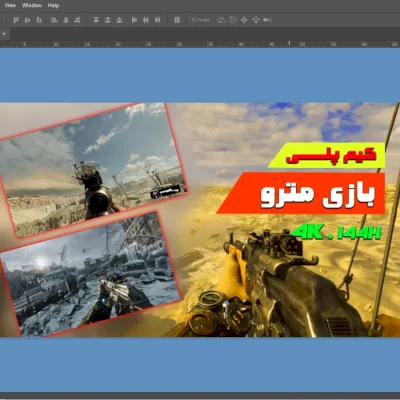Image resolution: width=400 pixels, height=400 pixels.
Task: Select 3D Roll mode icon
Action: (x=233, y=20)
